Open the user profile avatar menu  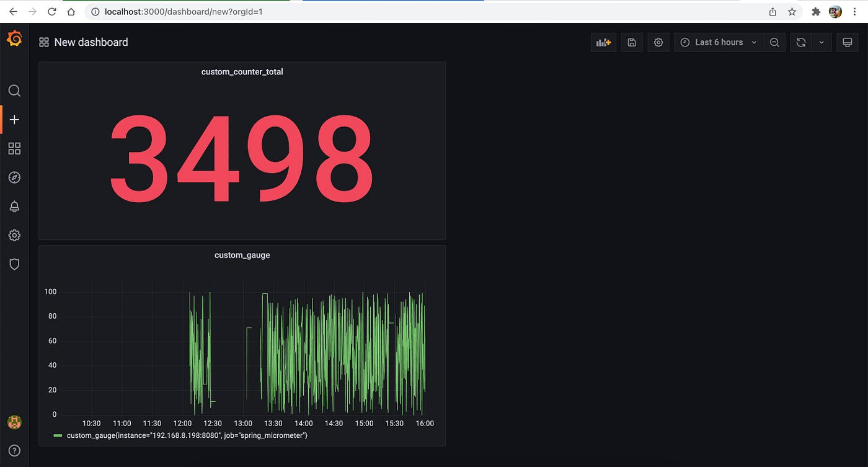pyautogui.click(x=14, y=424)
